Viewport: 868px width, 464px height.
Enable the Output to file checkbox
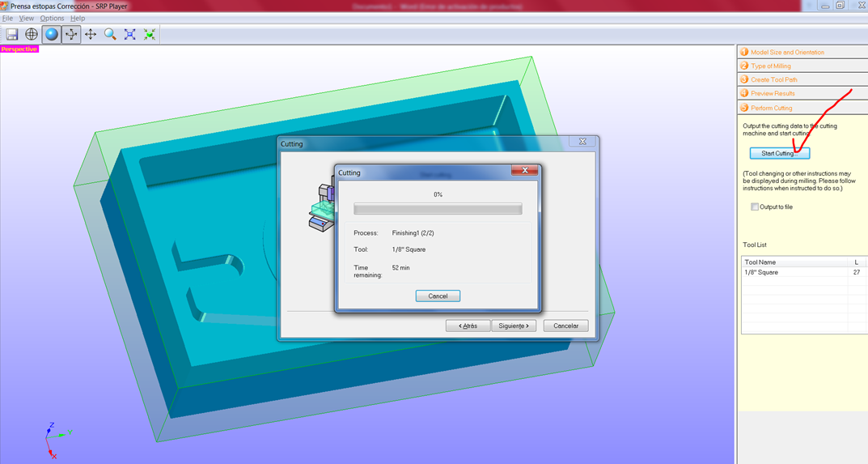[755, 206]
